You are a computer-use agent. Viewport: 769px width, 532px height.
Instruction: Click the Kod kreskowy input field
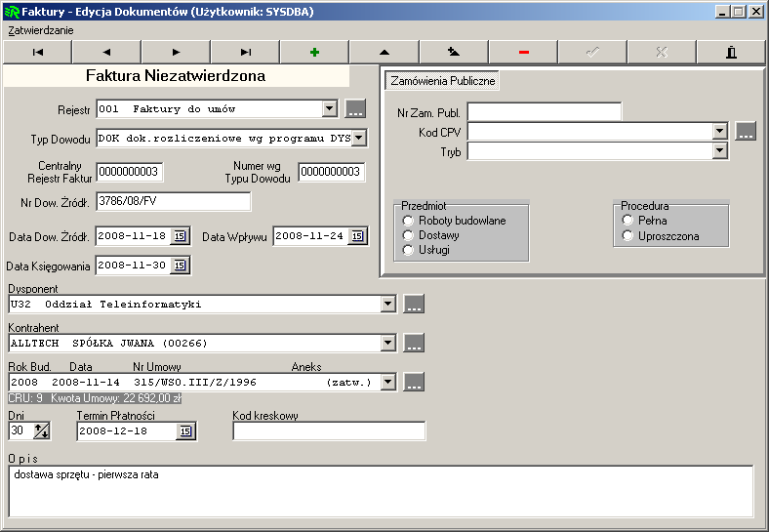tap(329, 431)
